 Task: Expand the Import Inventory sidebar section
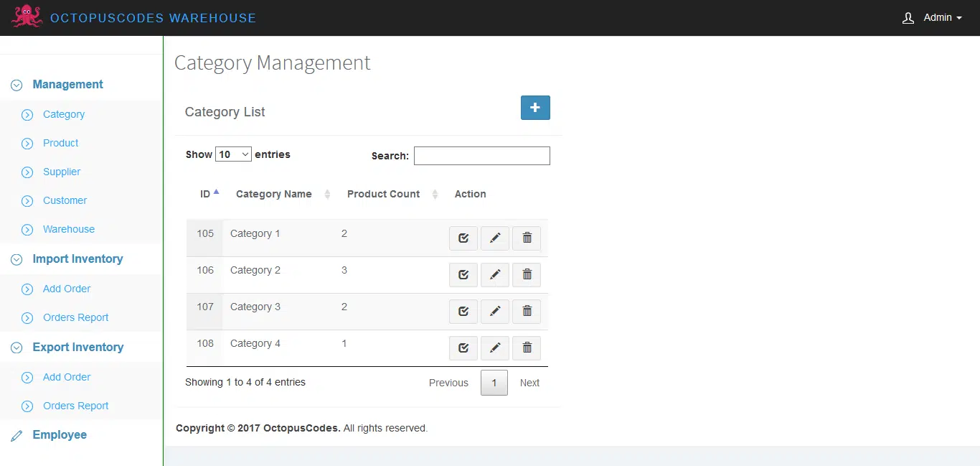pos(77,259)
